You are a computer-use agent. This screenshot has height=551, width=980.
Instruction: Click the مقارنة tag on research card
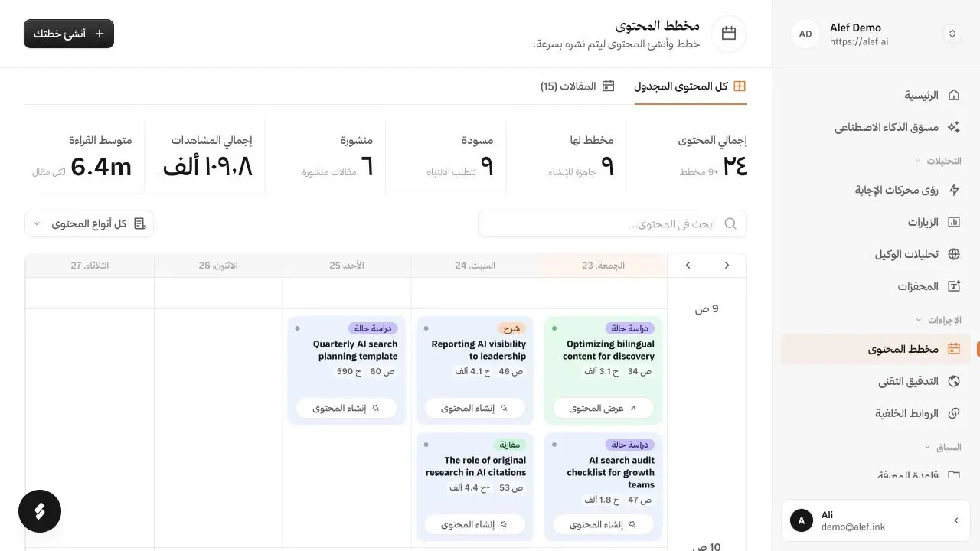point(511,445)
